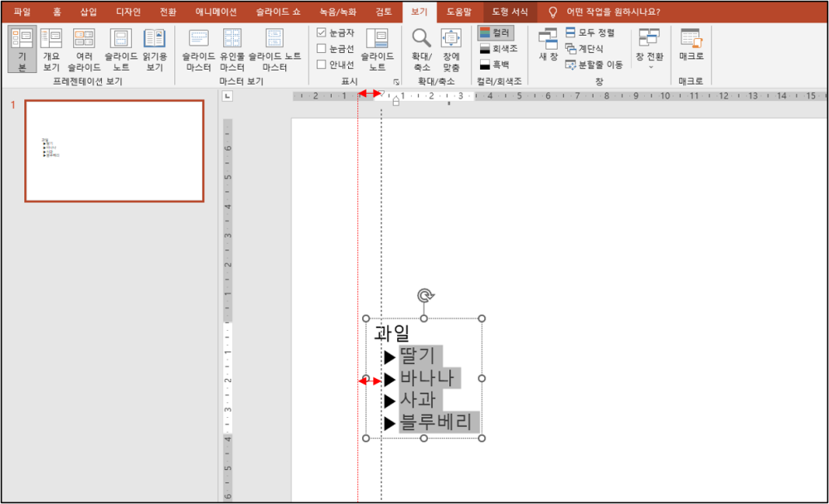The height and width of the screenshot is (504, 829).
Task: Click the 과일 title text
Action: pos(392,333)
